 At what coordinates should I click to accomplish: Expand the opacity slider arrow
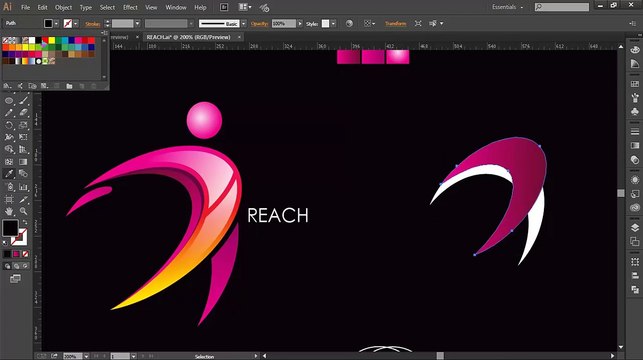pyautogui.click(x=300, y=23)
